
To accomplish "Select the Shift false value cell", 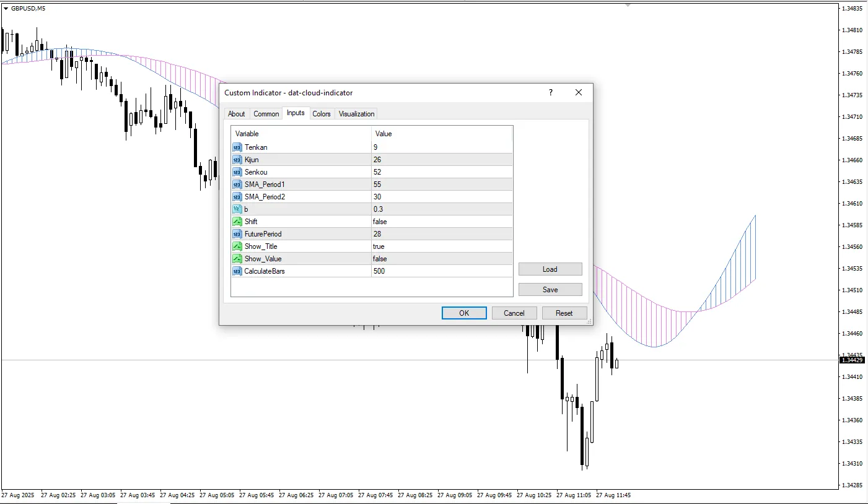I will (x=441, y=222).
